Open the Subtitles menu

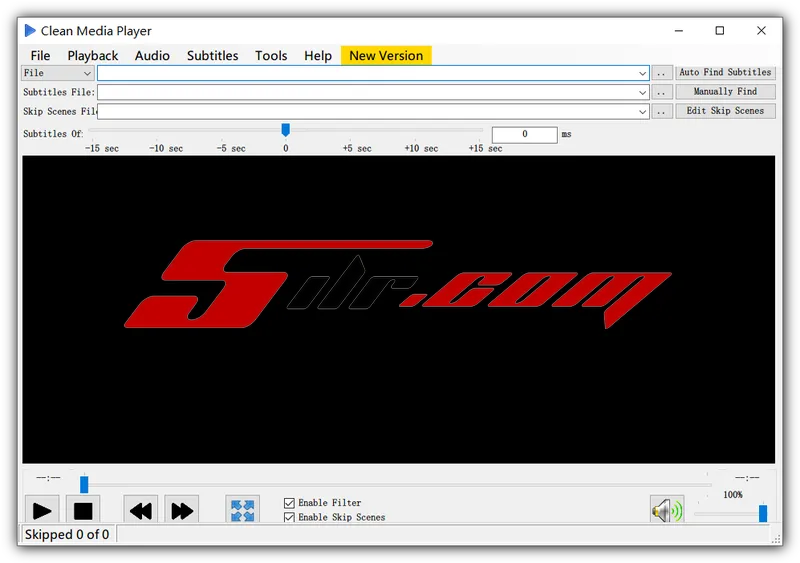point(212,56)
